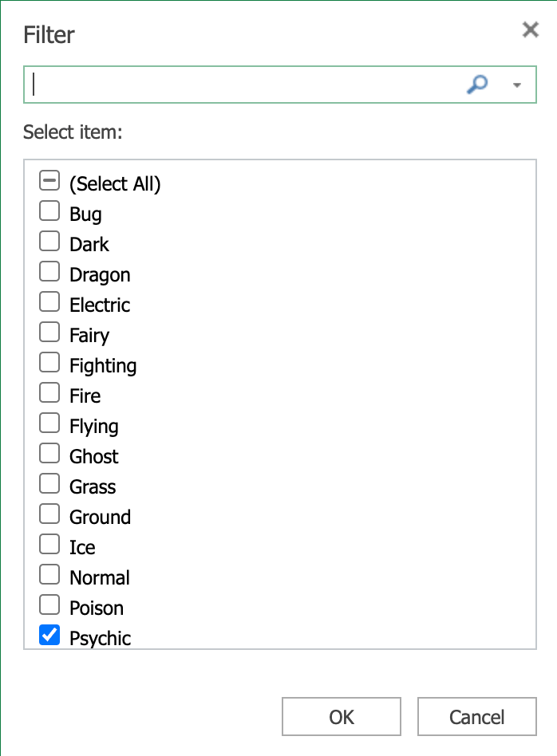Open the search options dropdown arrow
Viewport: 557px width, 756px height.
coord(516,84)
